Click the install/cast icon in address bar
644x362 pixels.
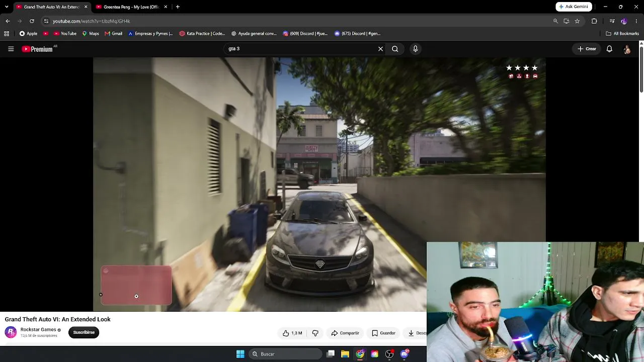[567, 21]
